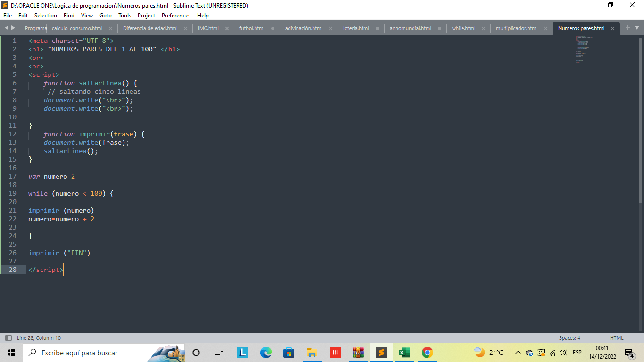644x362 pixels.
Task: Click line number 17 in the gutter
Action: click(x=13, y=176)
